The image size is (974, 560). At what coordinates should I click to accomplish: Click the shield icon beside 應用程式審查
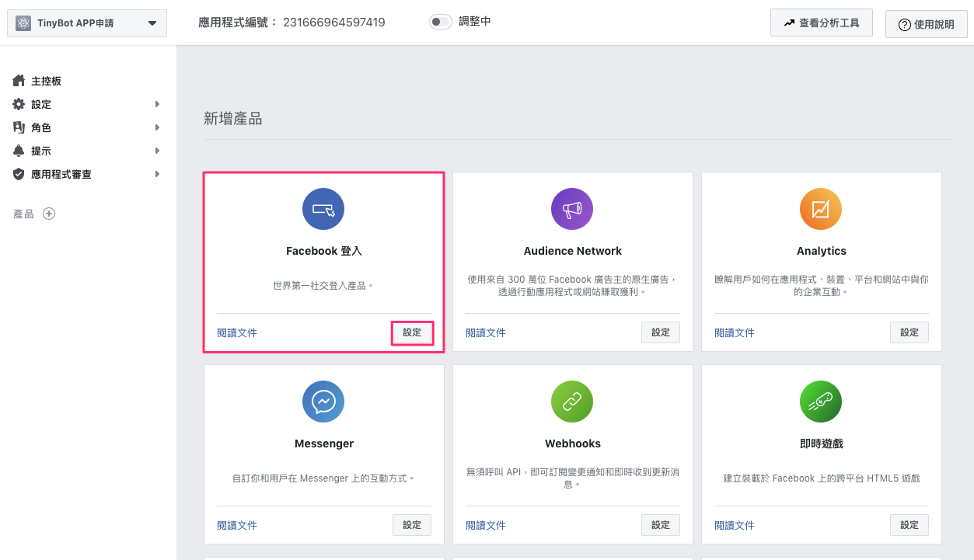tap(19, 174)
